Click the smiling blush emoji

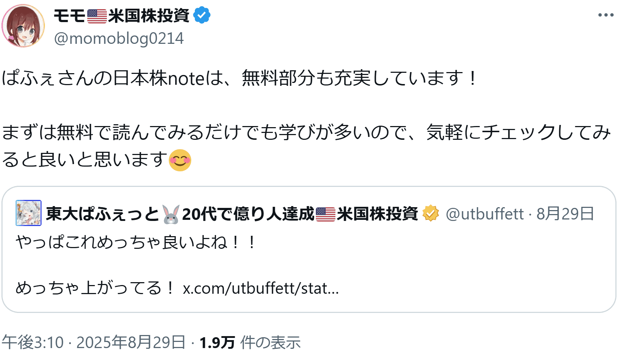(x=180, y=160)
